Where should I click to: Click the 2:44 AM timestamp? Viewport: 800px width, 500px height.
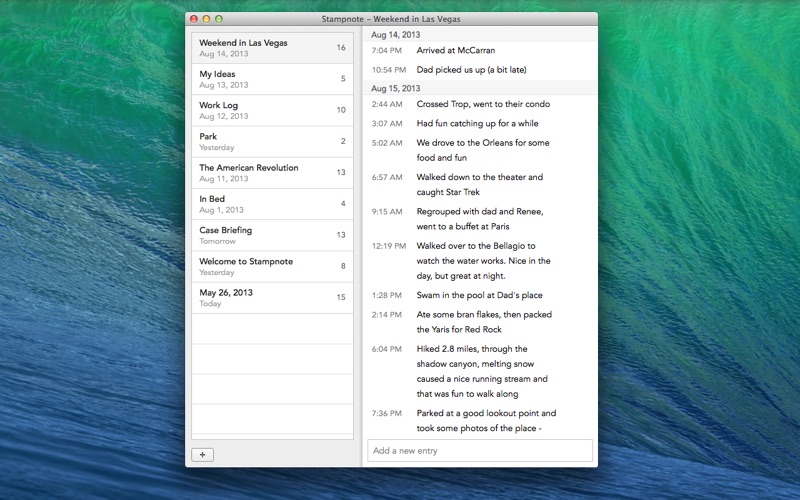click(x=387, y=104)
